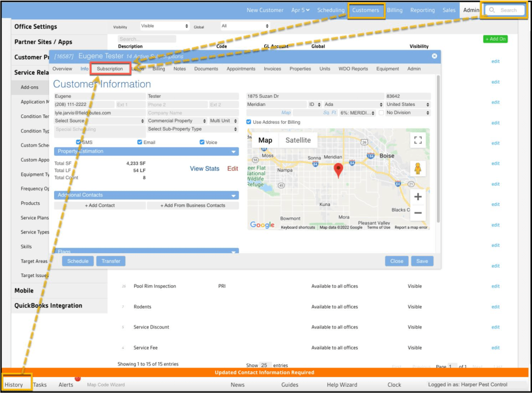Image resolution: width=532 pixels, height=393 pixels.
Task: Toggle the SMS checkbox
Action: point(79,142)
